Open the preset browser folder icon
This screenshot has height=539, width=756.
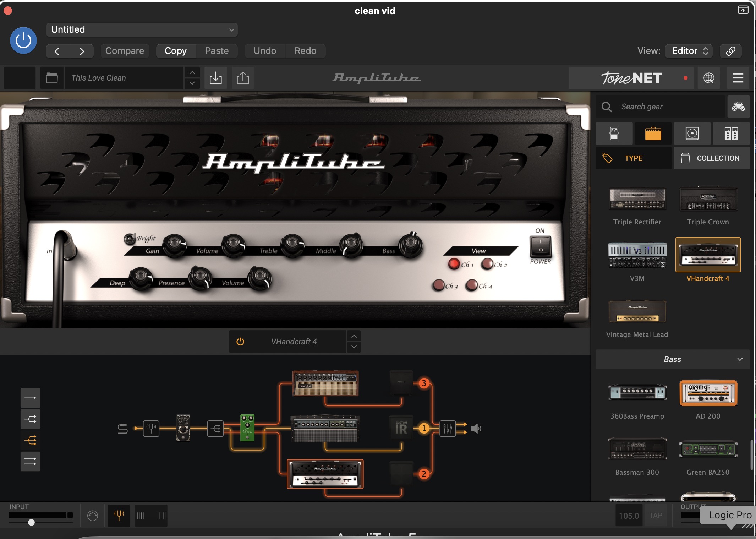[52, 78]
